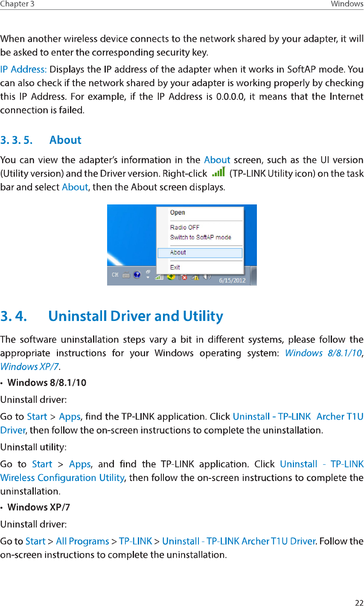Follow the italic Windows XP/7 link
This screenshot has width=364, height=606.
(29, 367)
